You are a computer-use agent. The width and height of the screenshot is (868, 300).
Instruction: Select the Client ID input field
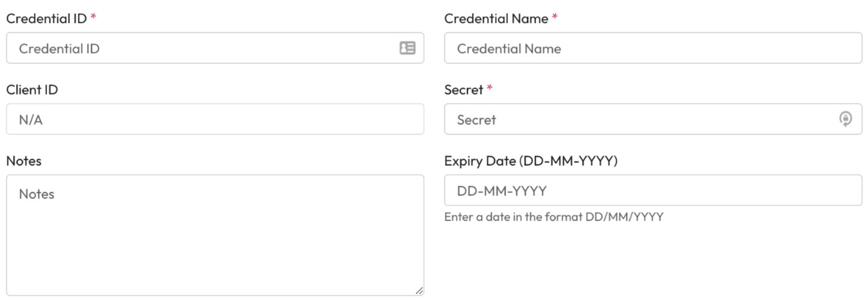[x=215, y=119]
